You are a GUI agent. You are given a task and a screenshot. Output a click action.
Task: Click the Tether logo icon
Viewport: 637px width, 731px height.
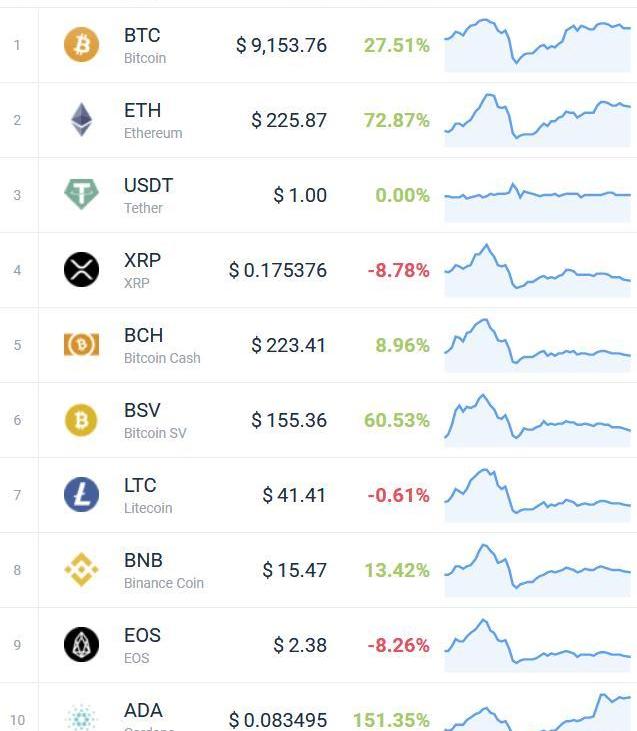pos(82,195)
